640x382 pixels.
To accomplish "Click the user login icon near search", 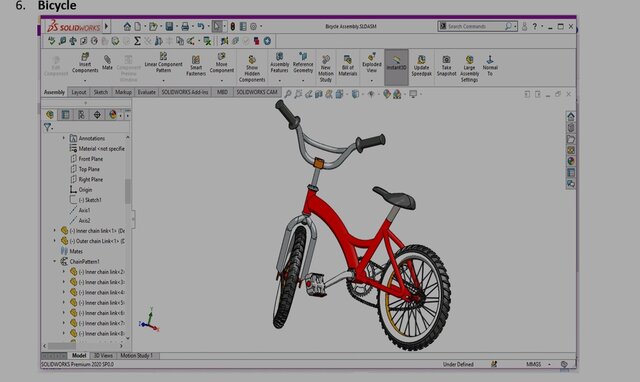I will (524, 27).
